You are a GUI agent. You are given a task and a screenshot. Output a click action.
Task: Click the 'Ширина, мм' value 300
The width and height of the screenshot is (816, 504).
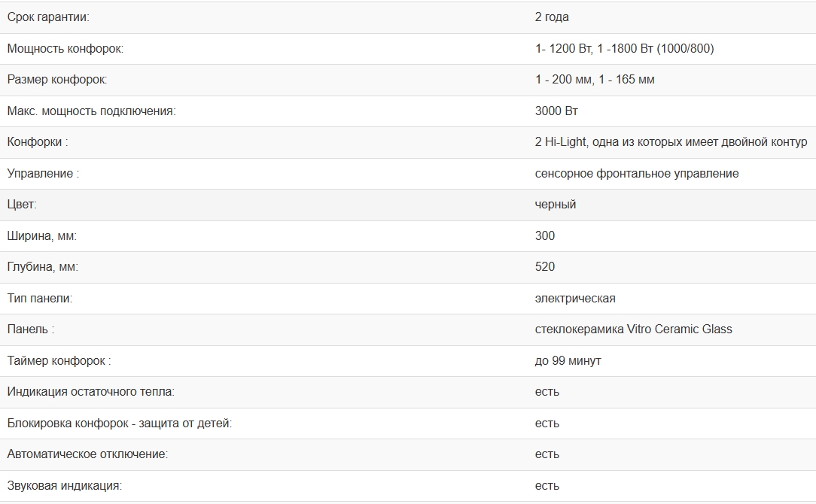[545, 236]
